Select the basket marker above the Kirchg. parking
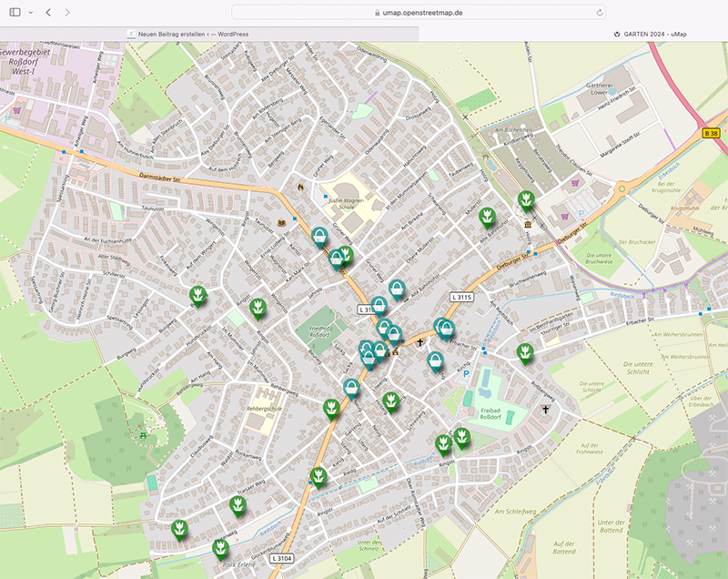The height and width of the screenshot is (579, 728). coord(435,361)
